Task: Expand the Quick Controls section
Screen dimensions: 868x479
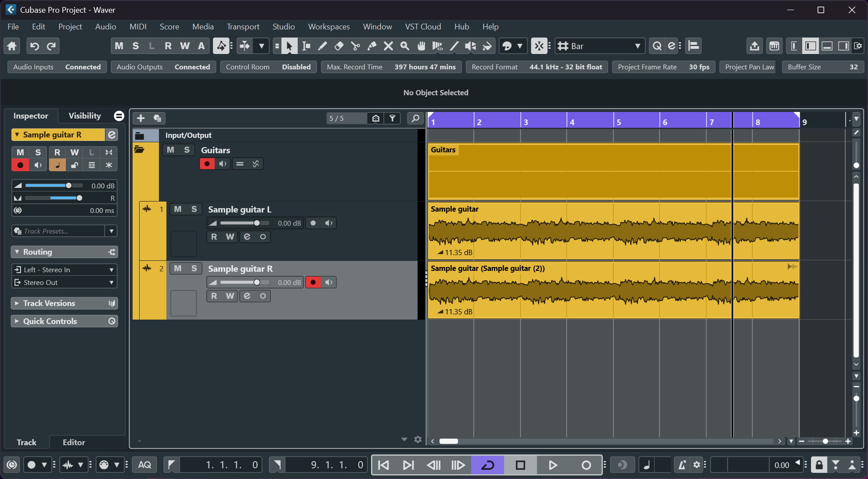Action: pos(65,321)
